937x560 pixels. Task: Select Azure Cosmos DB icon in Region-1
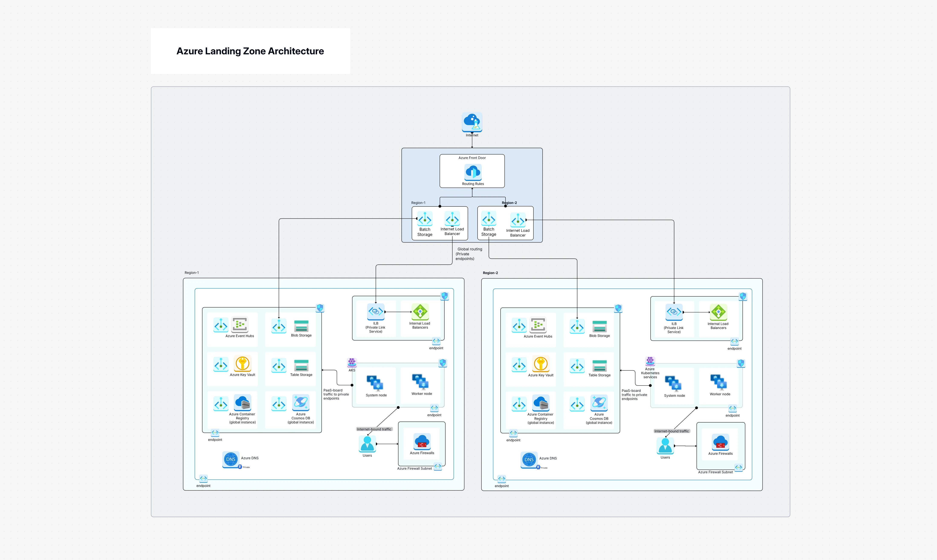301,403
